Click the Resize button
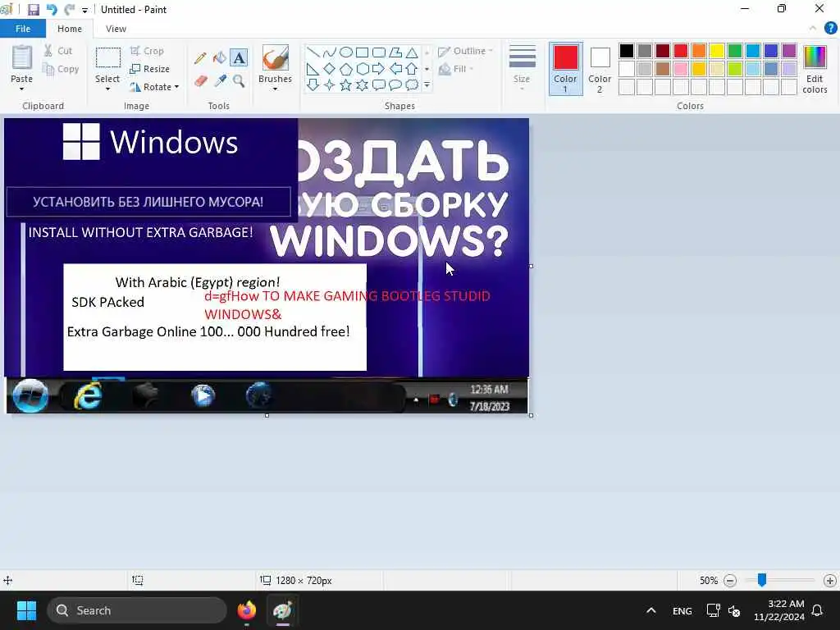The height and width of the screenshot is (630, 840). pyautogui.click(x=150, y=69)
